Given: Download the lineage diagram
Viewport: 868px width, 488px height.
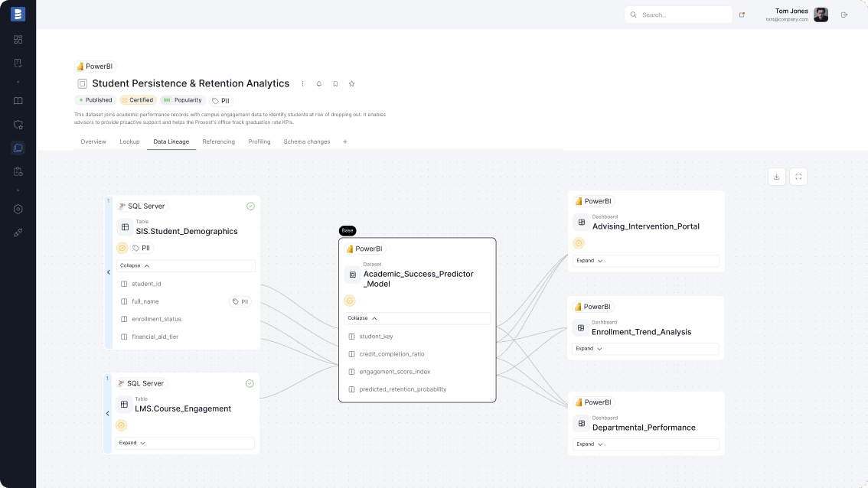Looking at the screenshot, I should click(x=776, y=176).
